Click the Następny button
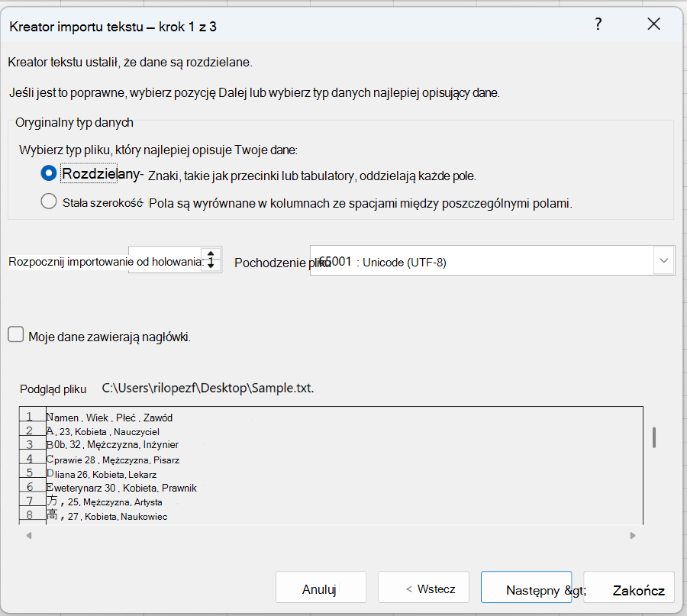Viewport: 687px width, 616px height. (526, 588)
